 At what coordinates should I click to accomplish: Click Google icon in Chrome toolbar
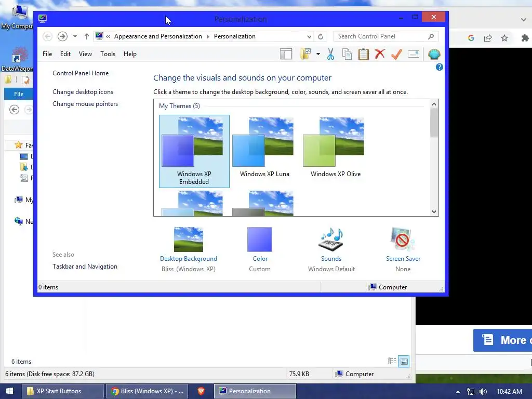[471, 38]
